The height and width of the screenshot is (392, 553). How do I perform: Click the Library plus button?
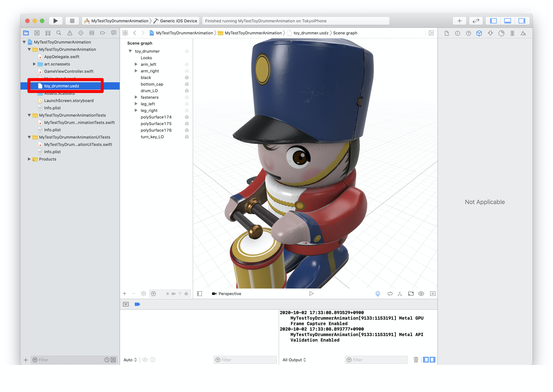point(459,21)
